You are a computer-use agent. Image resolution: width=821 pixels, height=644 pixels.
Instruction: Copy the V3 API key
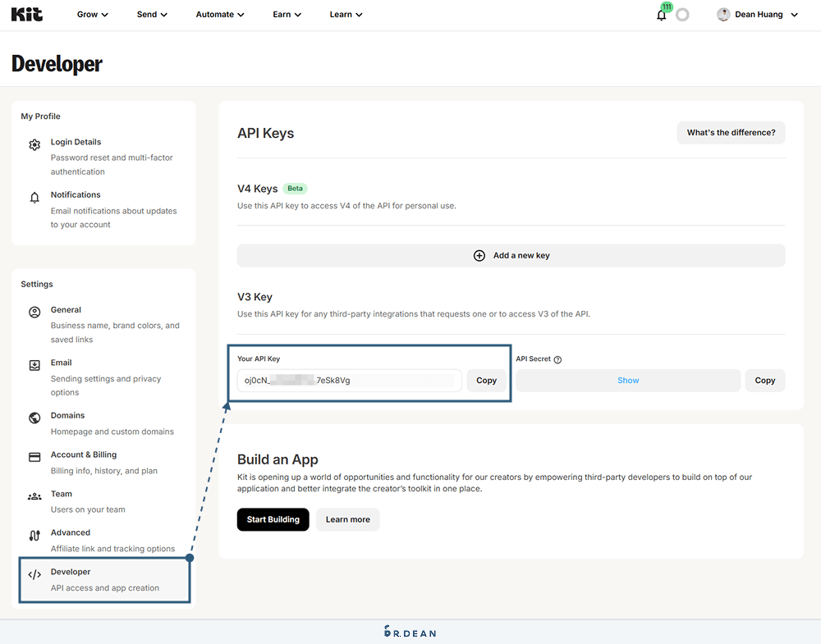[486, 381]
